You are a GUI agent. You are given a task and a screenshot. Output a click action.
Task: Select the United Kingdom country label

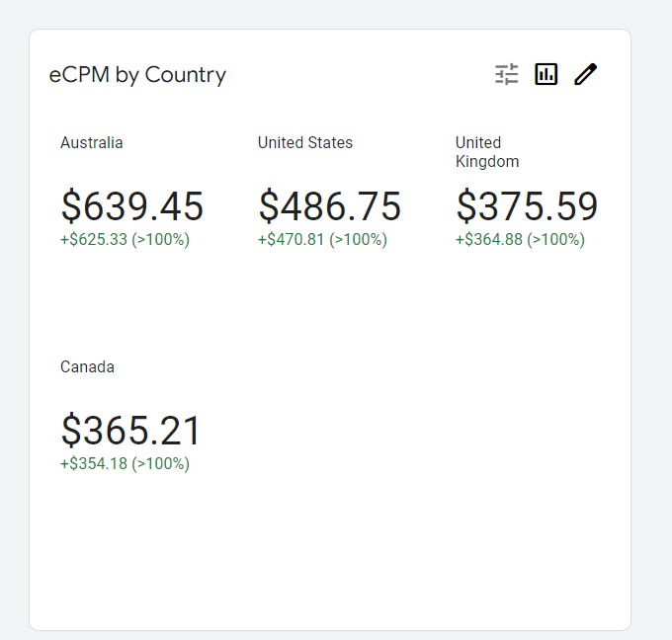(486, 152)
